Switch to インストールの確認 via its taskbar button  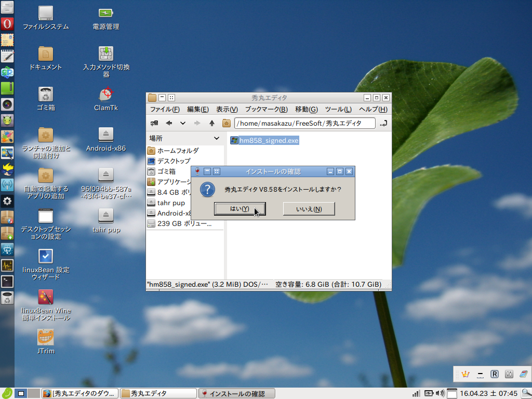[237, 393]
